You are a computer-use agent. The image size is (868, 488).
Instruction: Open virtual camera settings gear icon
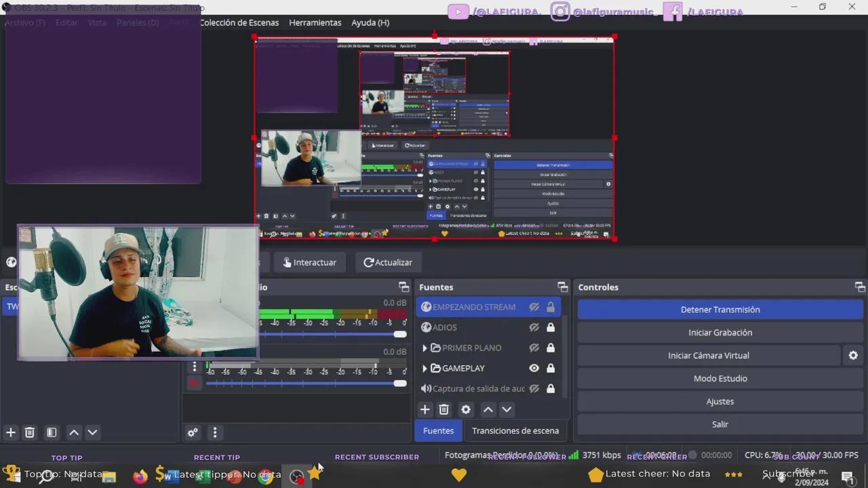click(853, 355)
